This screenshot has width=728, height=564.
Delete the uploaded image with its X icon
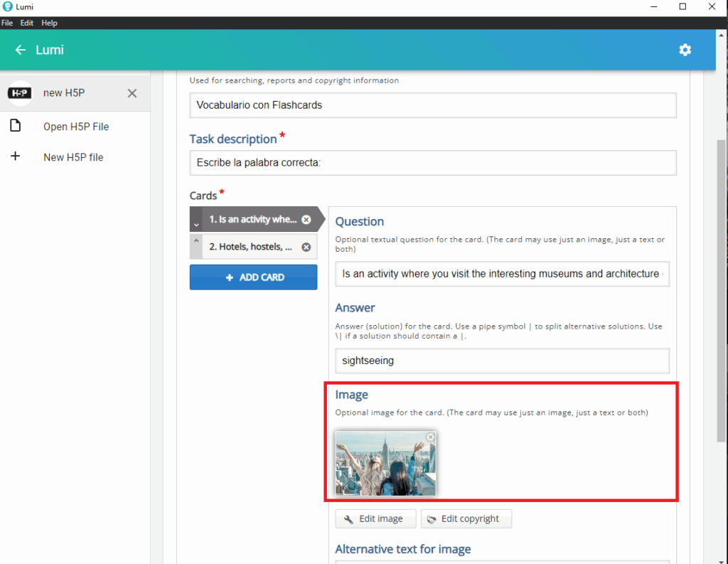(x=430, y=437)
